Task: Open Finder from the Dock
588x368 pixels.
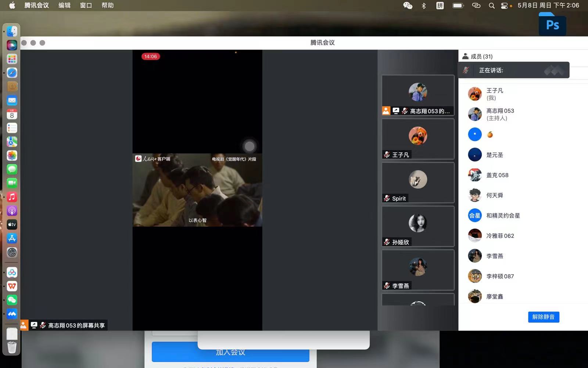Action: click(x=12, y=31)
